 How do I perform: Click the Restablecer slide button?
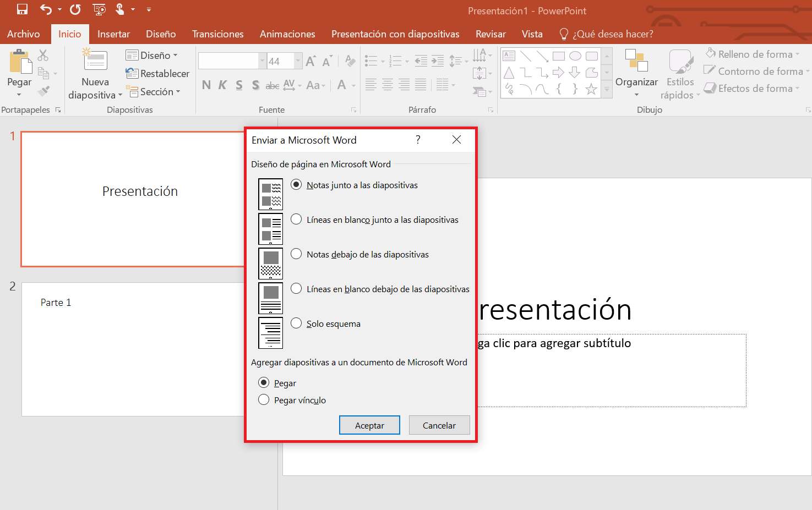coord(157,73)
